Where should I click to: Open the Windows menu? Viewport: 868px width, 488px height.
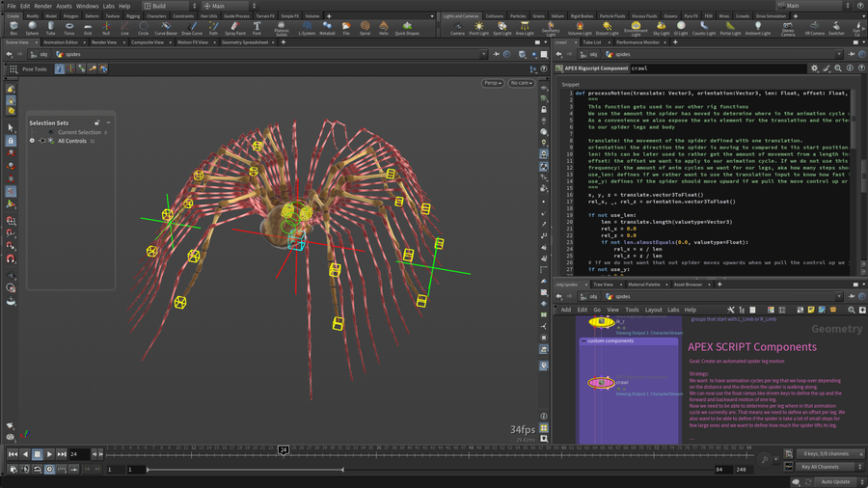[x=87, y=6]
